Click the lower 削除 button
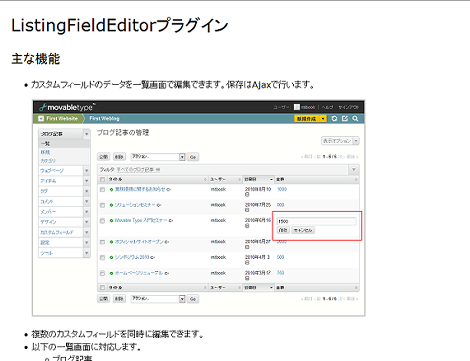The width and height of the screenshot is (470, 361). pyautogui.click(x=119, y=299)
